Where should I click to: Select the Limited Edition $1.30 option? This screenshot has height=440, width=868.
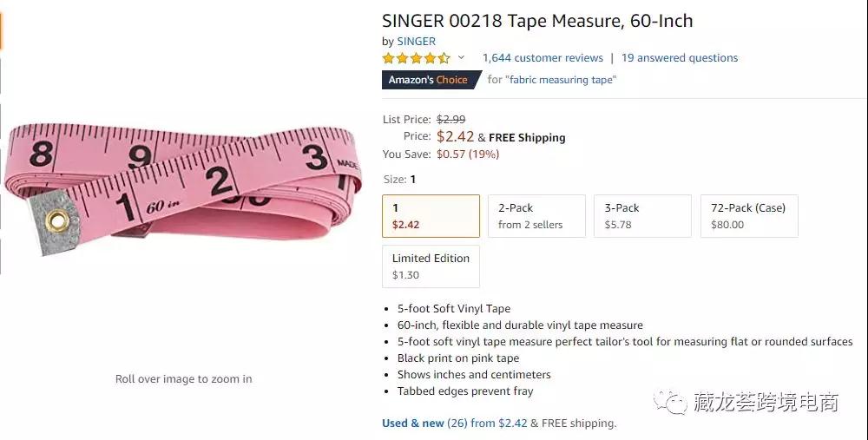(x=431, y=266)
